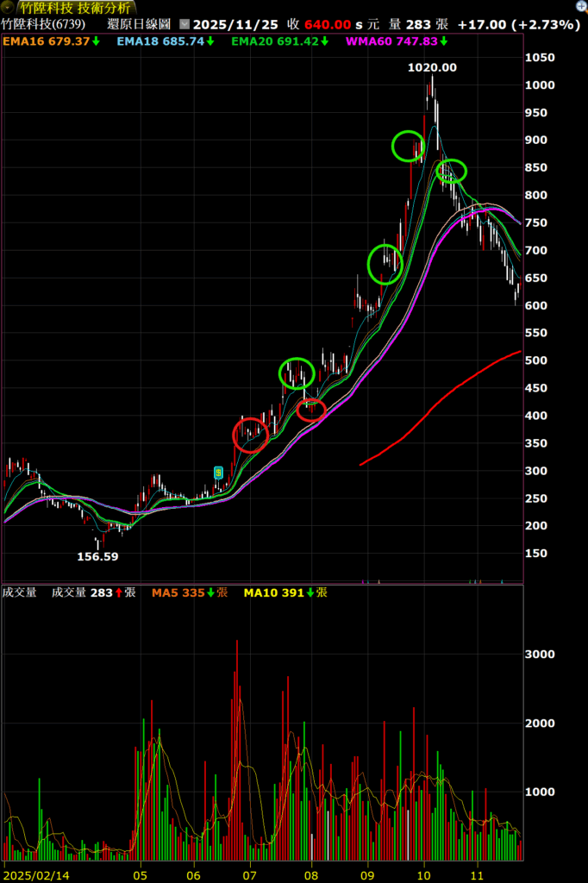
Task: Click the cyan event marker icon near June
Action: click(219, 473)
